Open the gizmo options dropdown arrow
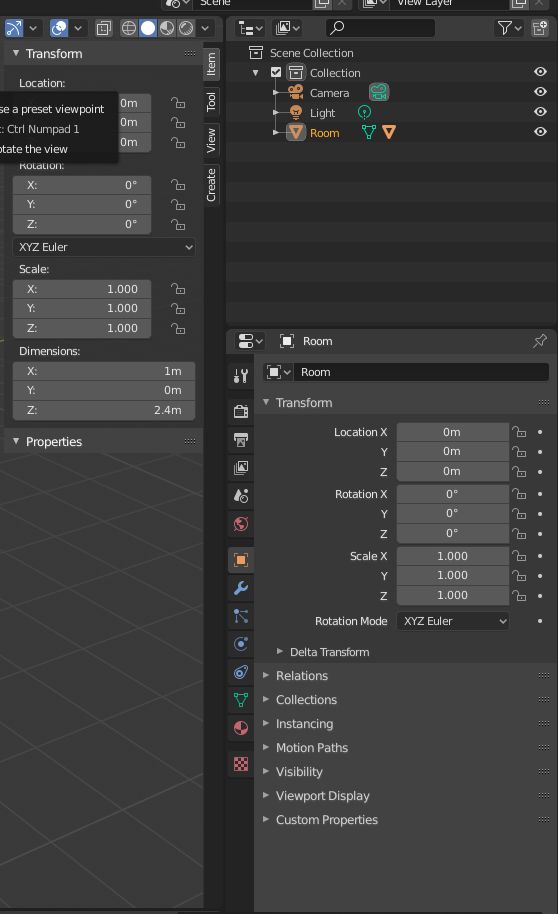Viewport: 558px width, 914px height. click(33, 28)
